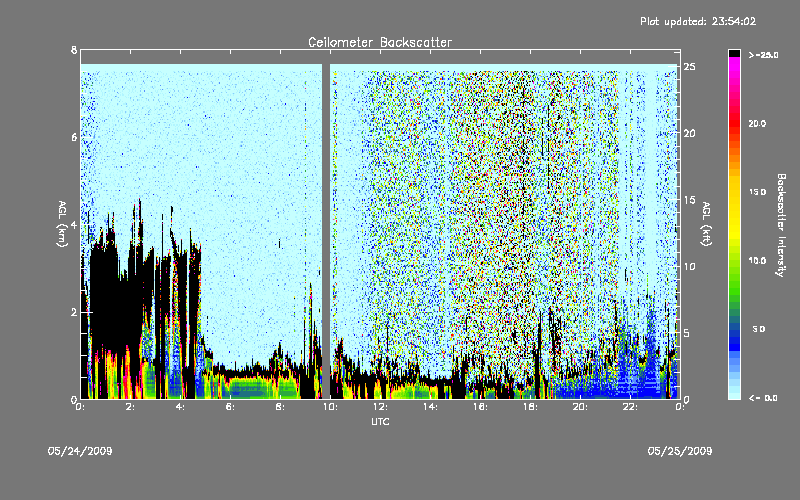Click the start date 05/24/2009
The height and width of the screenshot is (500, 800).
point(80,451)
